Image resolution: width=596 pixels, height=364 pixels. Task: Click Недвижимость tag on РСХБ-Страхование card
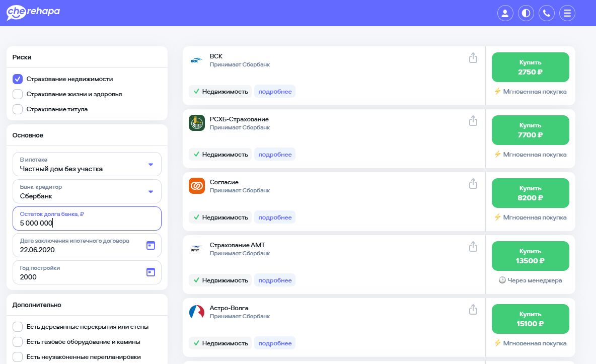click(x=220, y=155)
